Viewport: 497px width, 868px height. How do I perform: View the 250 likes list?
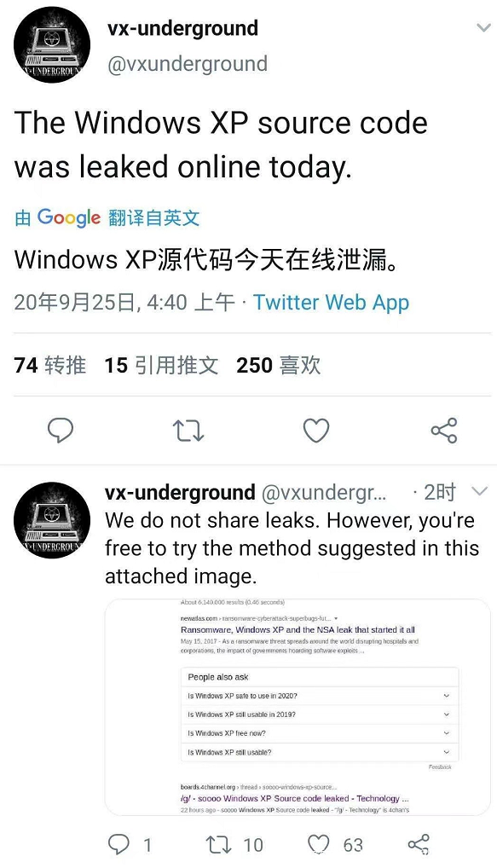pos(279,365)
